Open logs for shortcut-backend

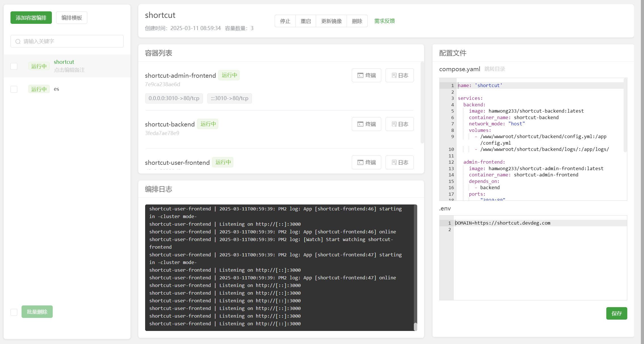(400, 124)
